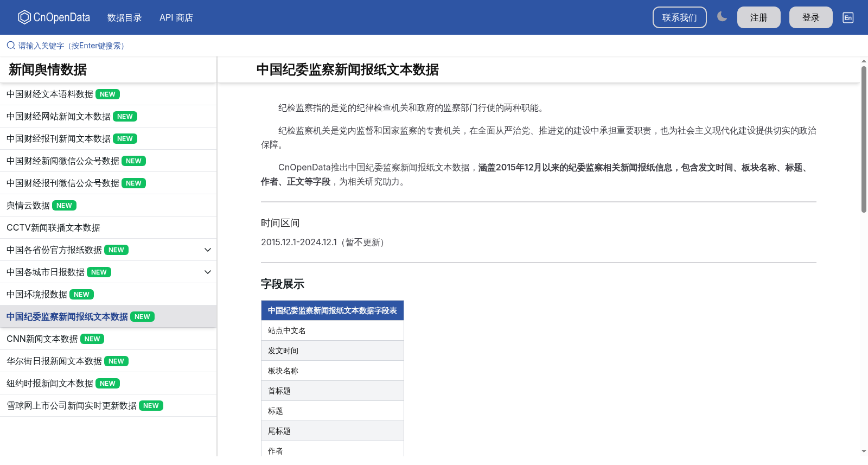Screen dimensions: 868x465
Task: Expand 中国各城市日报数据 chevron
Action: pyautogui.click(x=208, y=272)
